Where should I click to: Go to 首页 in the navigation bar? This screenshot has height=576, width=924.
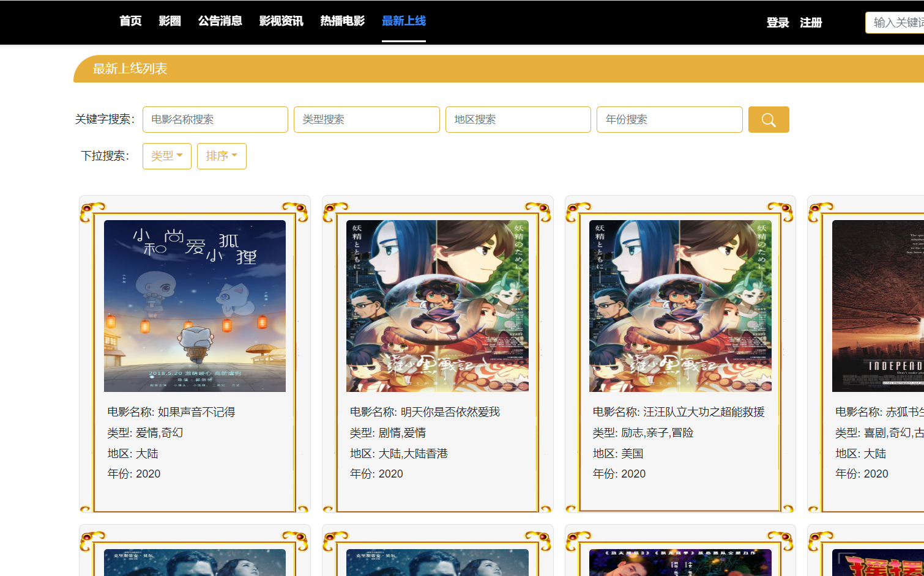(x=130, y=21)
